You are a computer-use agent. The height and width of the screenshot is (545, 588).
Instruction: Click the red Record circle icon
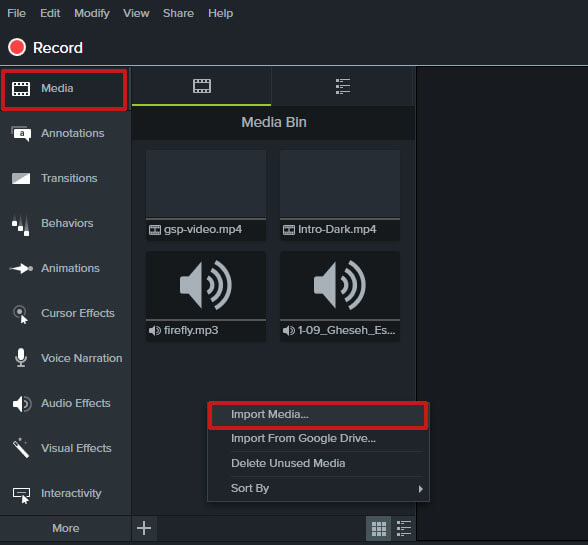pyautogui.click(x=17, y=48)
